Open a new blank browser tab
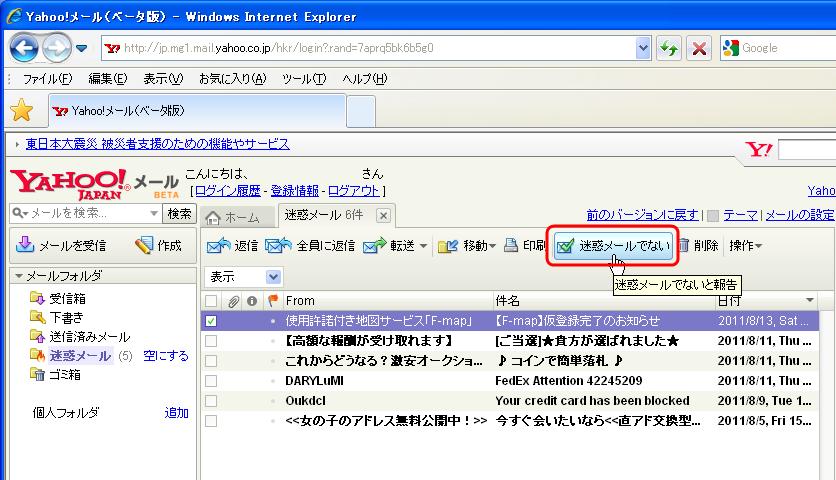 (x=361, y=111)
